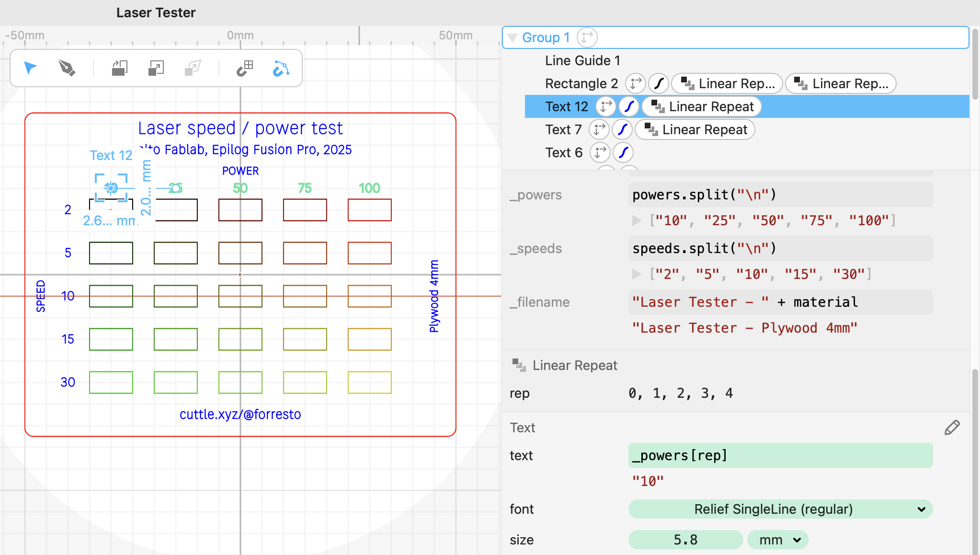Screen dimensions: 980x555
Task: Expand the _powers array result
Action: tap(637, 220)
